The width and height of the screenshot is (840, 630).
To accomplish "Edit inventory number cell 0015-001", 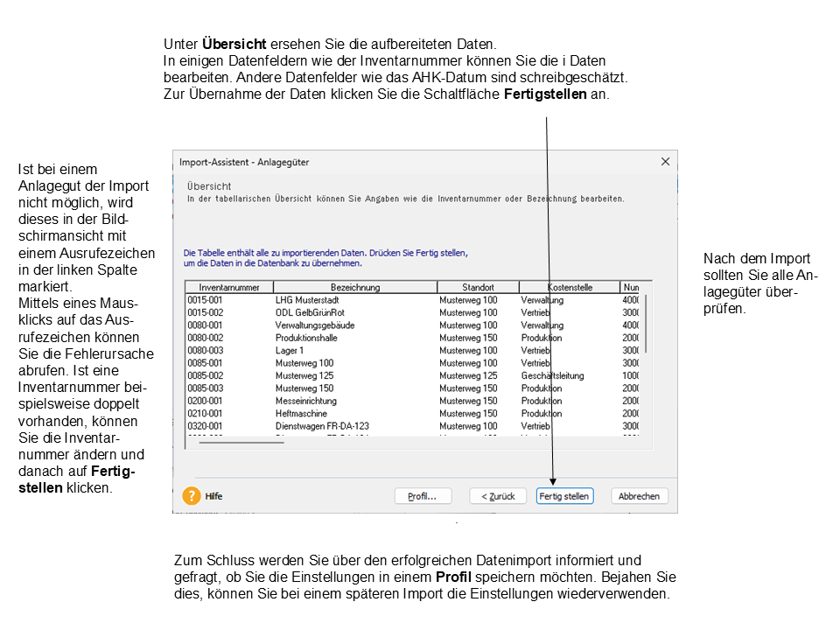I will click(x=206, y=300).
